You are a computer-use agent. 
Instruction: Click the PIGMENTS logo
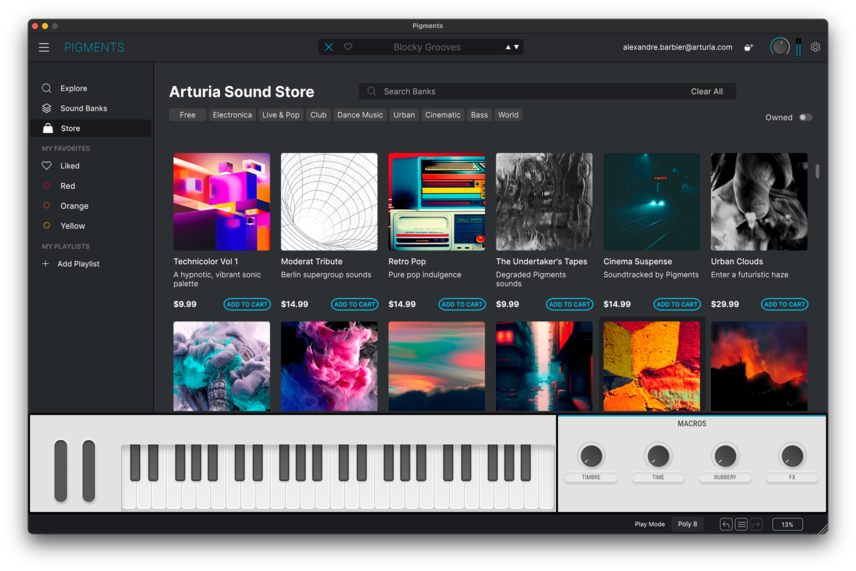click(x=94, y=47)
